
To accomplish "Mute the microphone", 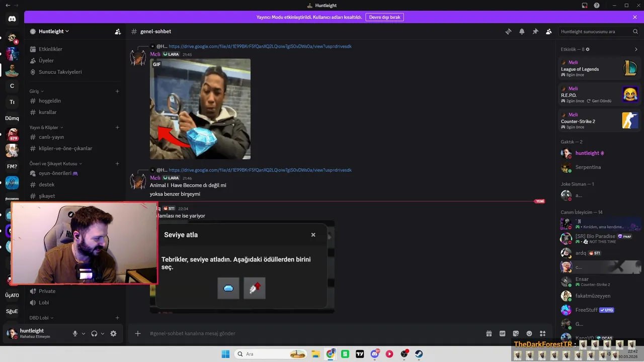I will (75, 333).
